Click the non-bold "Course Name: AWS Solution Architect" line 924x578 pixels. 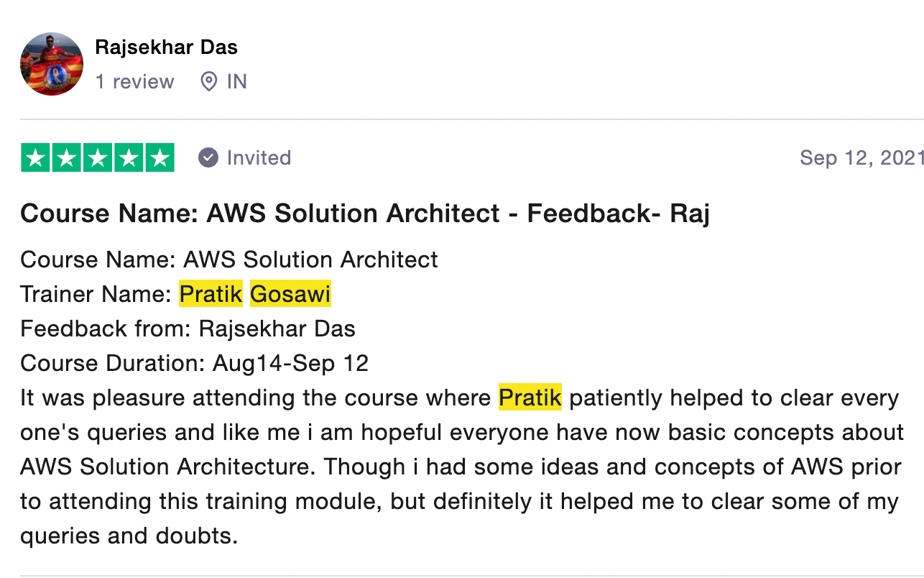tap(229, 260)
